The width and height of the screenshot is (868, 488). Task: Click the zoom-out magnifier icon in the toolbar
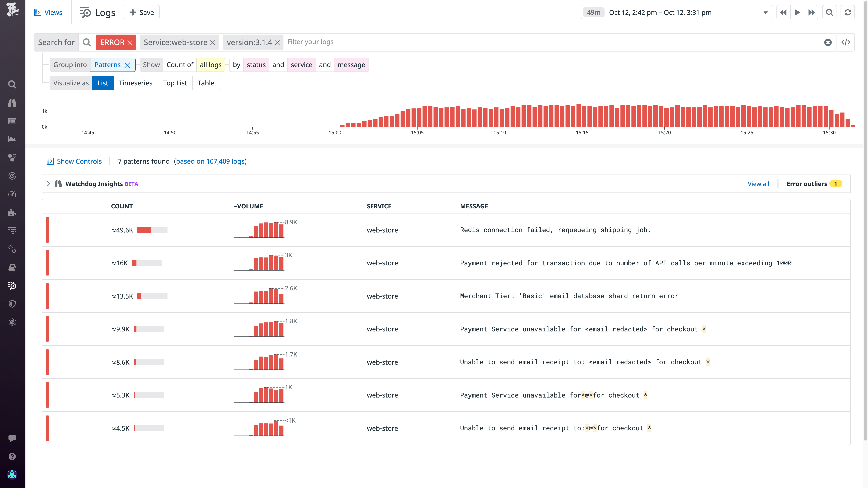pyautogui.click(x=829, y=12)
